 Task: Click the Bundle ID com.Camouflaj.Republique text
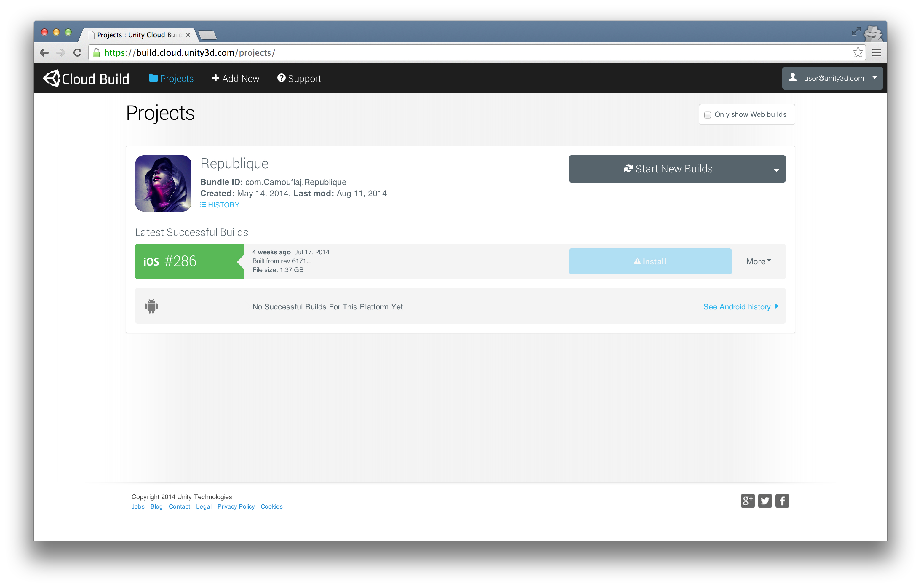coord(274,182)
